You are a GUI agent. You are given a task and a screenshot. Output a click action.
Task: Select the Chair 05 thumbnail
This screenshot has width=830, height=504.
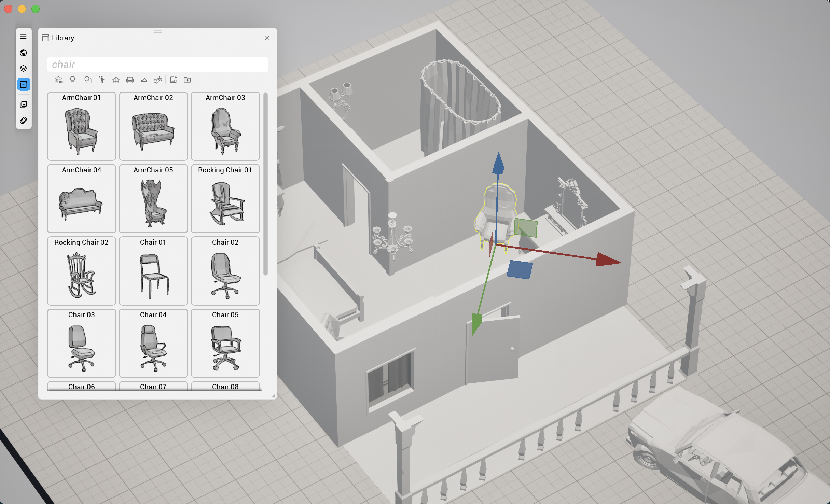click(x=225, y=343)
